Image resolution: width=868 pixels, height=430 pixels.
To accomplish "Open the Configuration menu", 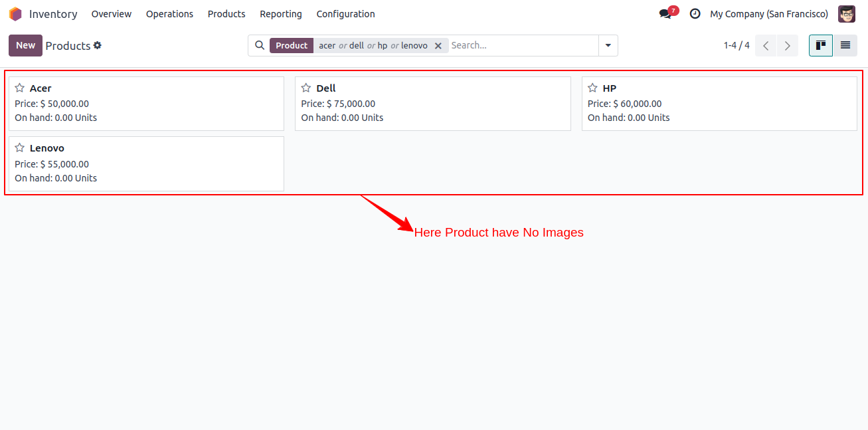I will tap(345, 13).
